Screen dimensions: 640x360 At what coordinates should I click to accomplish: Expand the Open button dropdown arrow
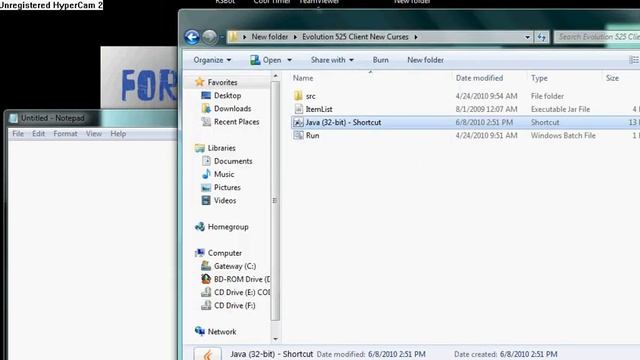coord(289,60)
